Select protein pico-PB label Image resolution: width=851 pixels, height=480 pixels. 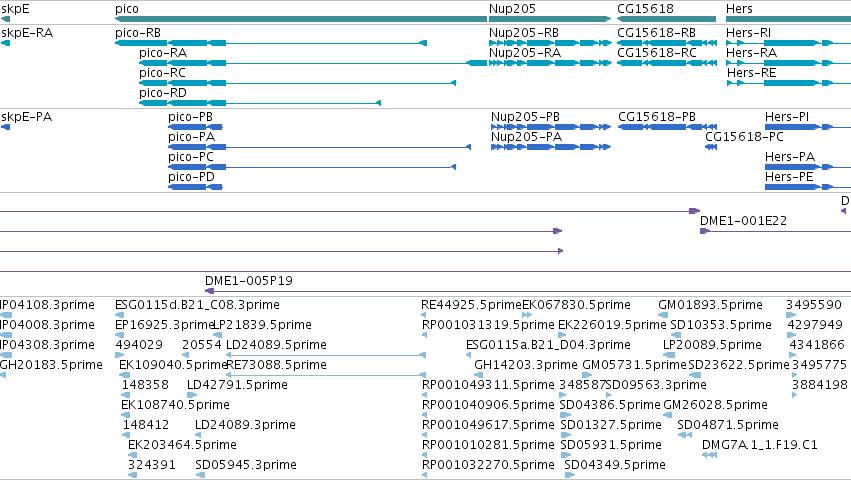click(x=190, y=117)
